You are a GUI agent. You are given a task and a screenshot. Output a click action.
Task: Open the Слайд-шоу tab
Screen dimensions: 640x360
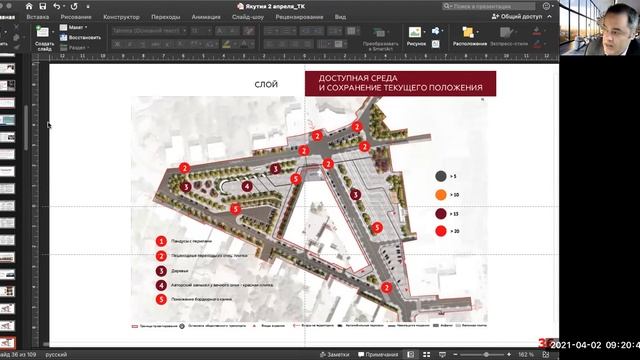coord(248,17)
